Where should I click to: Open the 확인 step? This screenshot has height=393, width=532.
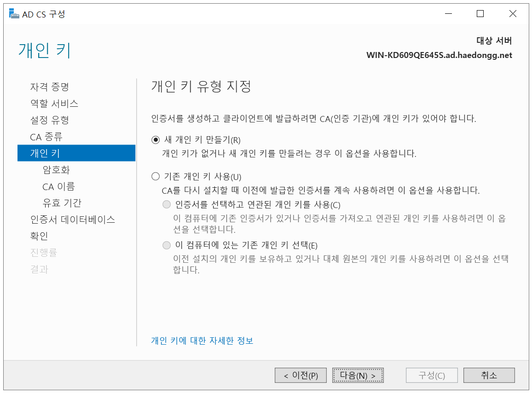39,236
